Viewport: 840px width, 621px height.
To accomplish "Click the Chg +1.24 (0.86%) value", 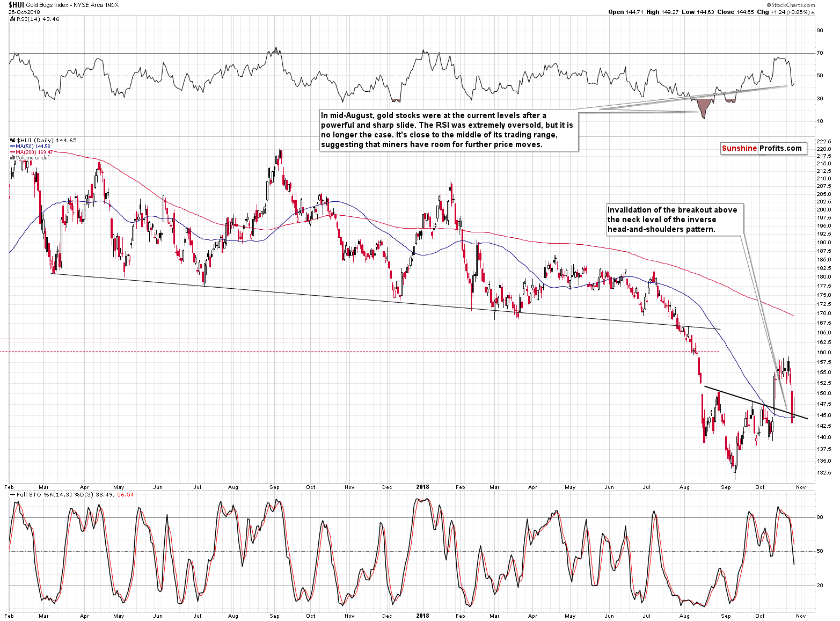I will (783, 12).
